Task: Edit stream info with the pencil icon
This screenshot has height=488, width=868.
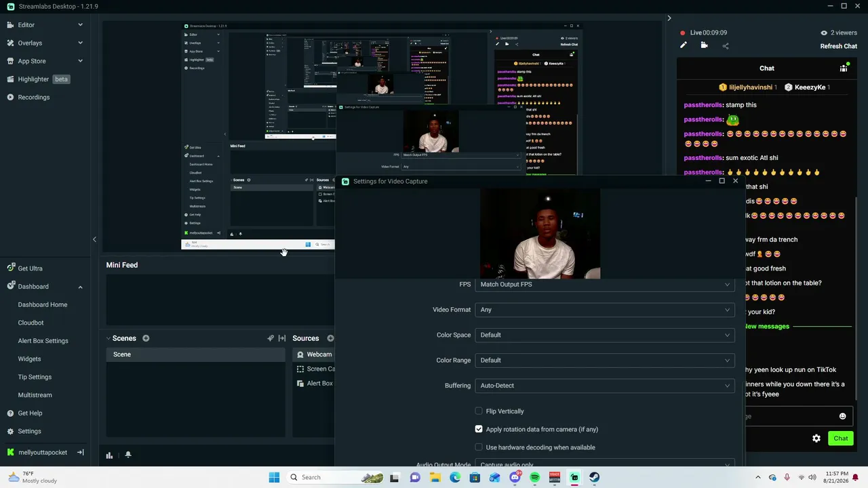Action: coord(684,45)
